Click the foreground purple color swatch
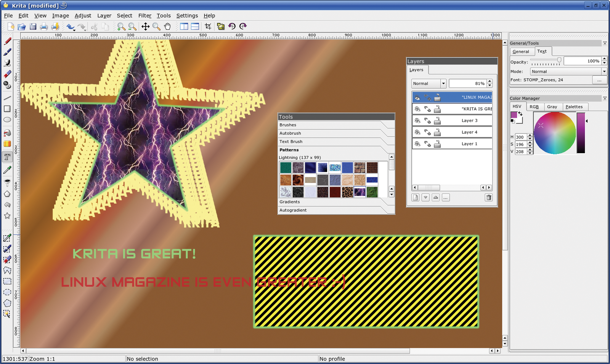610x364 pixels. tap(514, 115)
